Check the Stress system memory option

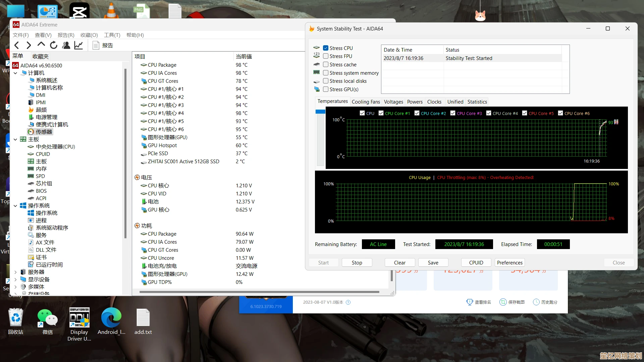coord(326,73)
